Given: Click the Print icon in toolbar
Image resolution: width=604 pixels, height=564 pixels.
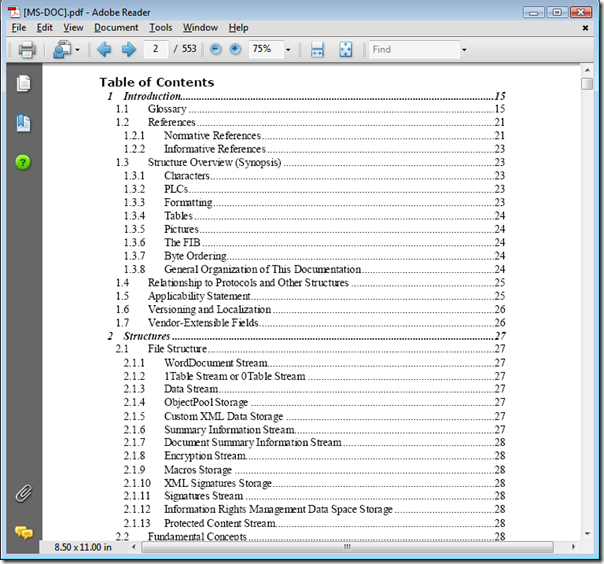Looking at the screenshot, I should pos(27,49).
